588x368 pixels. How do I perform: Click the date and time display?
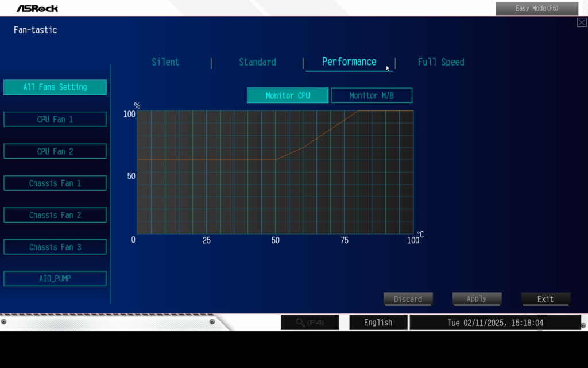[496, 323]
